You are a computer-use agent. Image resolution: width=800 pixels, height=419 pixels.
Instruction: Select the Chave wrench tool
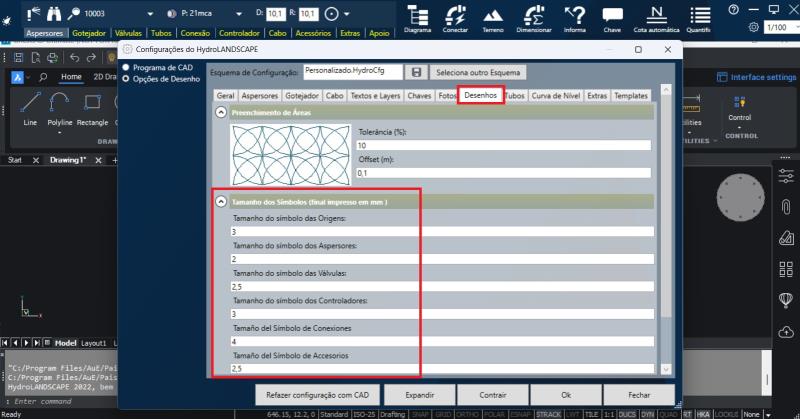612,17
